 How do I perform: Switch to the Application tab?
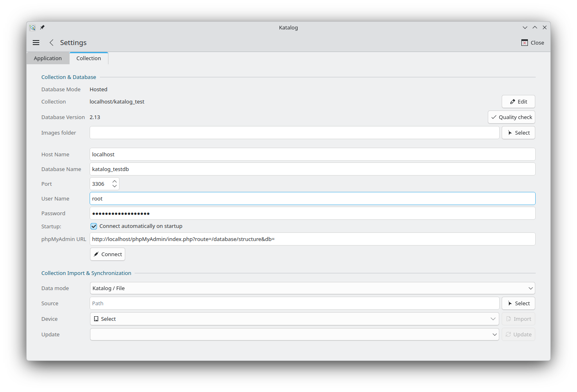coord(48,58)
